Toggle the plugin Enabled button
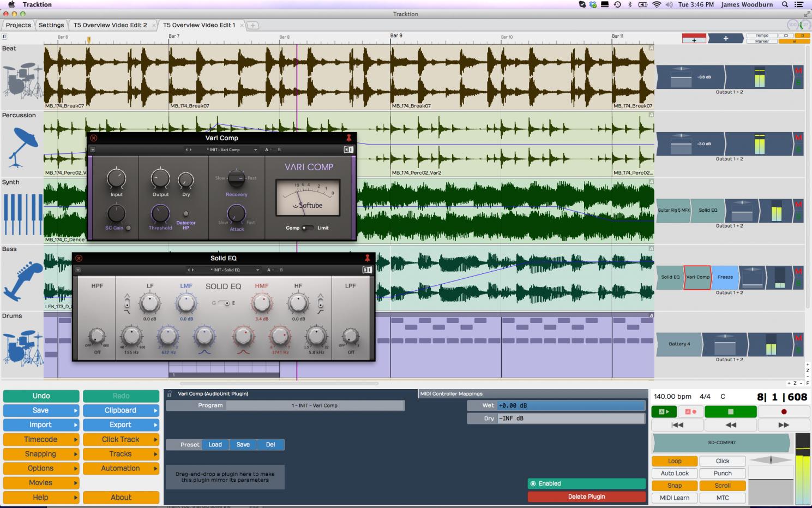 [587, 483]
